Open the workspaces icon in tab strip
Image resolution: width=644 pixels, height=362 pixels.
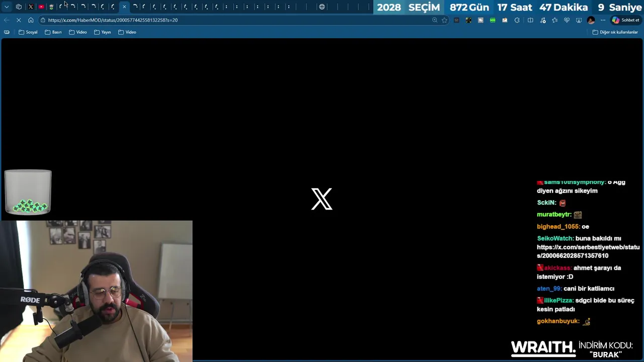19,7
